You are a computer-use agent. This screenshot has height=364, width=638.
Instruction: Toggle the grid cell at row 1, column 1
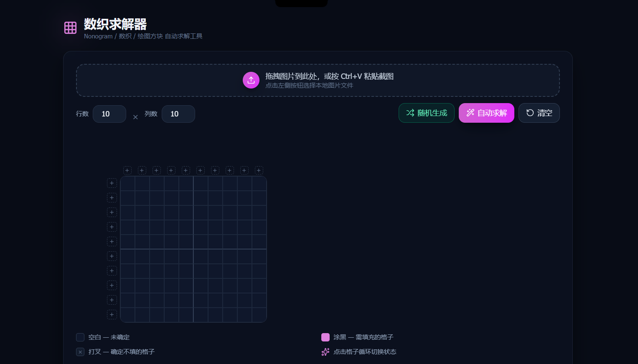click(128, 184)
